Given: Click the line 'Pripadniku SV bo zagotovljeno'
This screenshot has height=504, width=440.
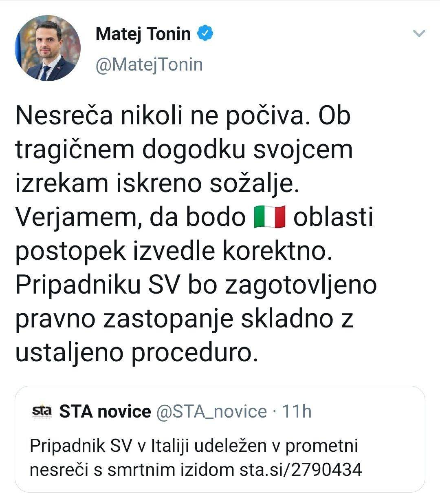Looking at the screenshot, I should pyautogui.click(x=196, y=285).
